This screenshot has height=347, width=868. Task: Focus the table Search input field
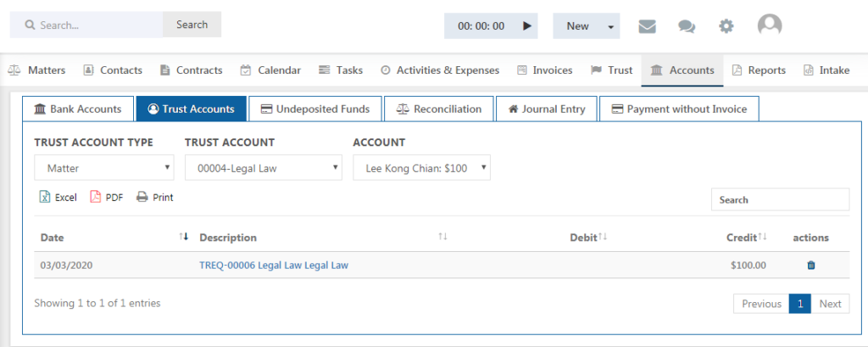pos(780,199)
